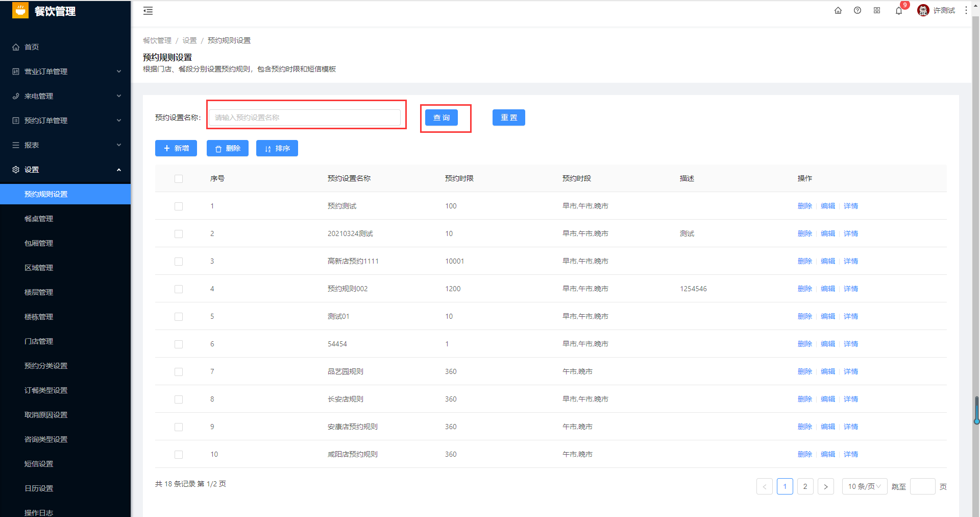
Task: Select page 1 in pagination
Action: click(x=785, y=486)
